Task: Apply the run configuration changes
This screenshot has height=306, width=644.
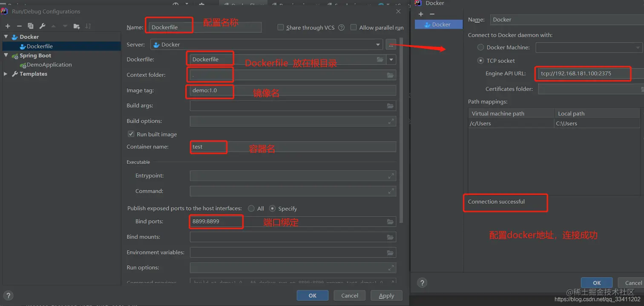Action: tap(386, 295)
